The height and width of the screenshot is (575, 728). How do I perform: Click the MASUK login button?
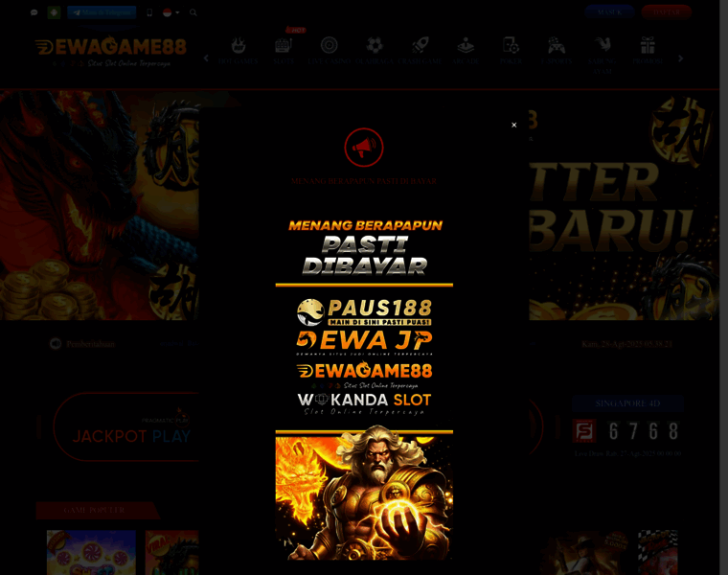point(609,12)
